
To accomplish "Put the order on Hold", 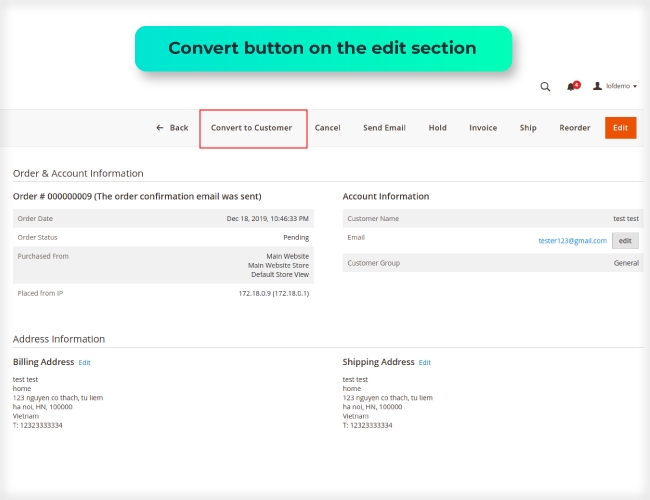I will tap(437, 128).
